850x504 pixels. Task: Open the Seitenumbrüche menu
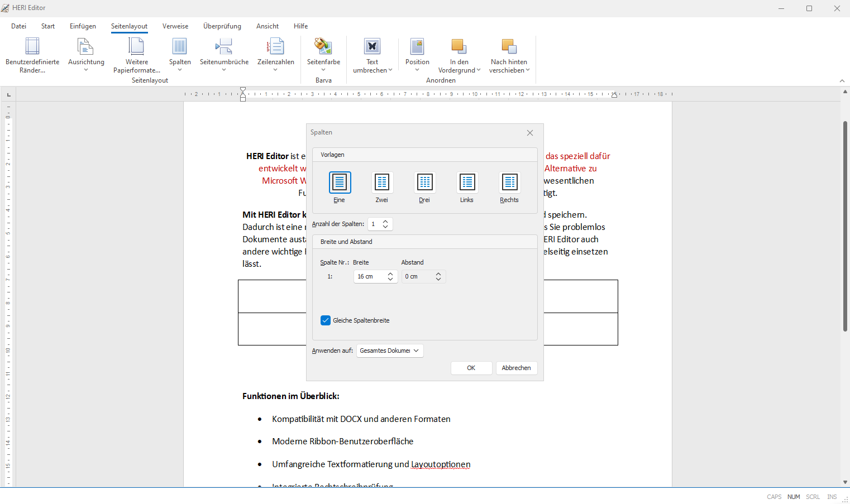[224, 55]
